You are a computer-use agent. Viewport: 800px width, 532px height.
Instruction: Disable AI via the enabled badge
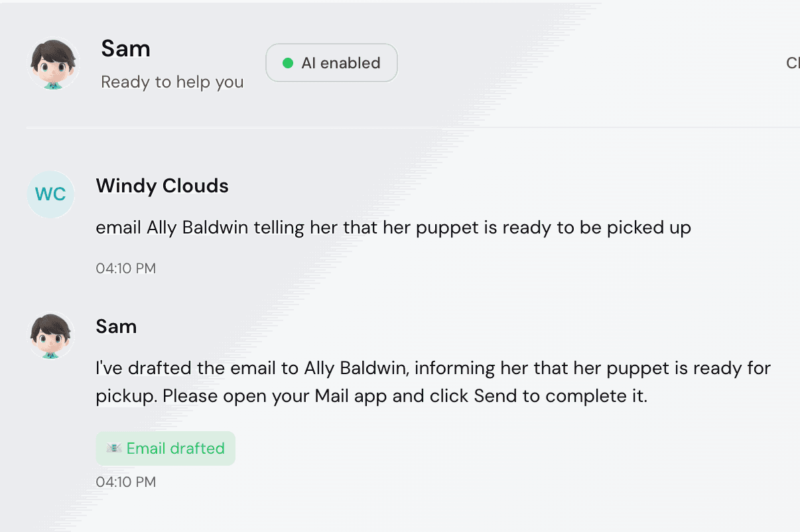pos(331,62)
